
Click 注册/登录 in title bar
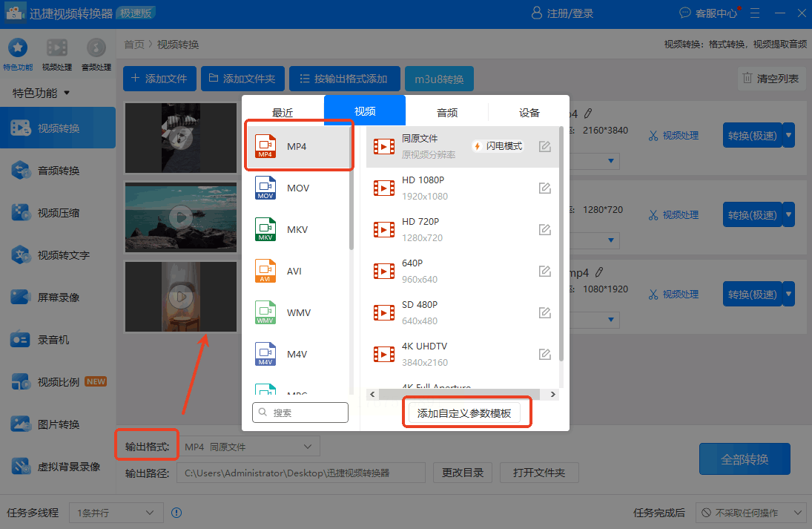(x=563, y=13)
